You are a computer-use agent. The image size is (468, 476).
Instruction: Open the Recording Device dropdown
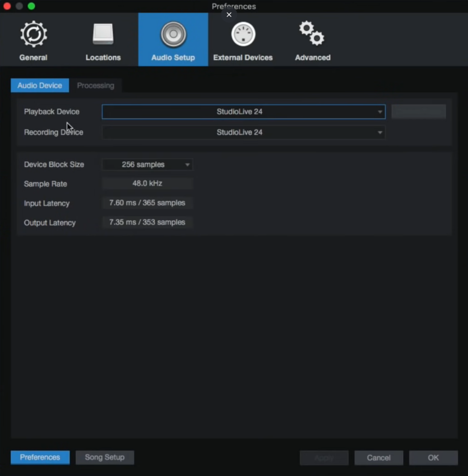243,132
